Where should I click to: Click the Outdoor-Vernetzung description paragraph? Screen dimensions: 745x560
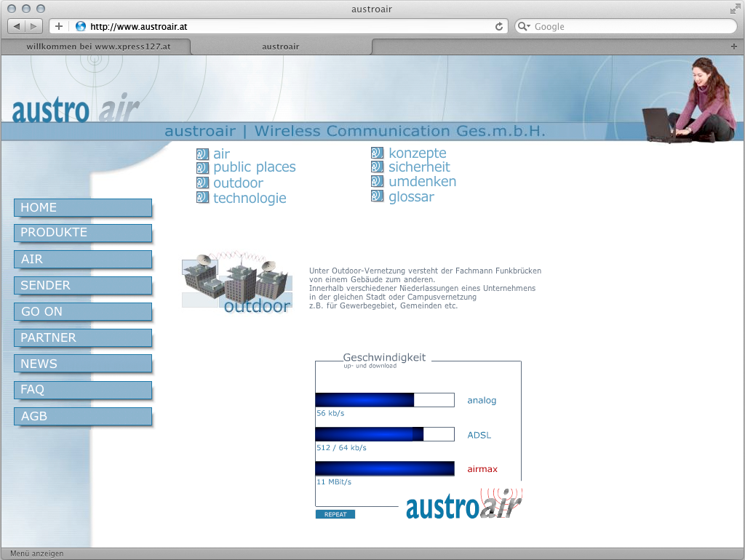pos(425,288)
